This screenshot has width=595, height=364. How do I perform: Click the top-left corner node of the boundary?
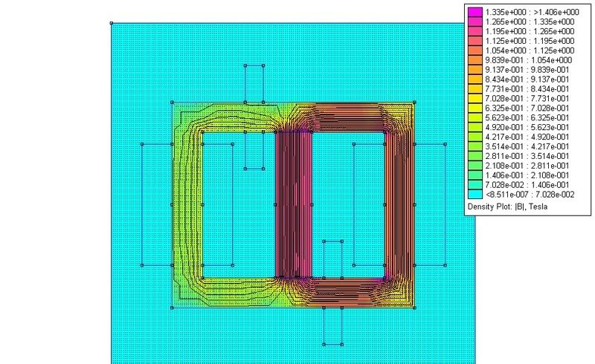click(111, 23)
